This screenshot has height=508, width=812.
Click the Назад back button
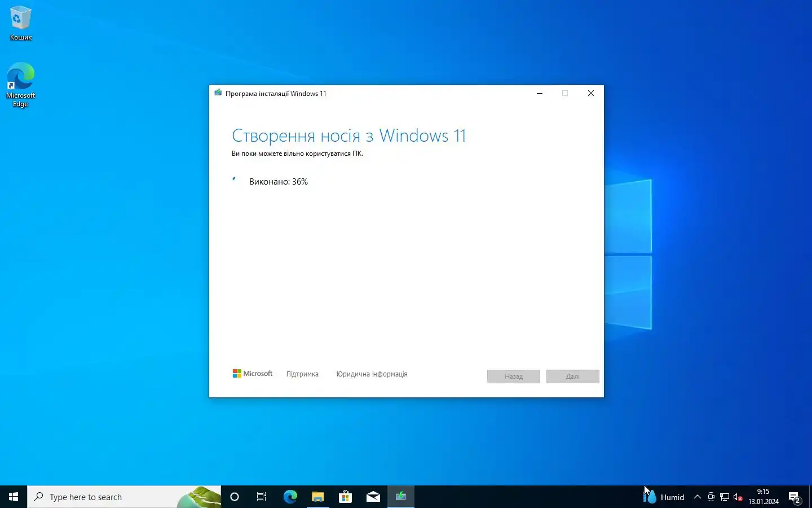513,376
